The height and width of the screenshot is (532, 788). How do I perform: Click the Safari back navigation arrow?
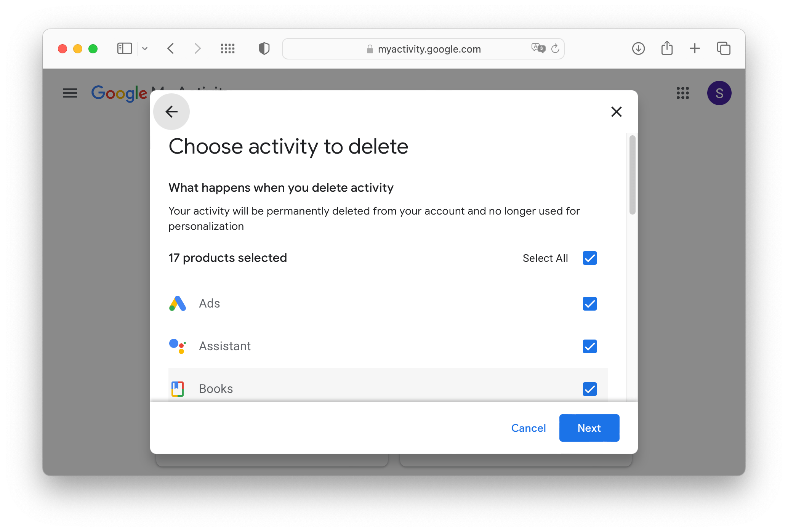[x=171, y=49]
